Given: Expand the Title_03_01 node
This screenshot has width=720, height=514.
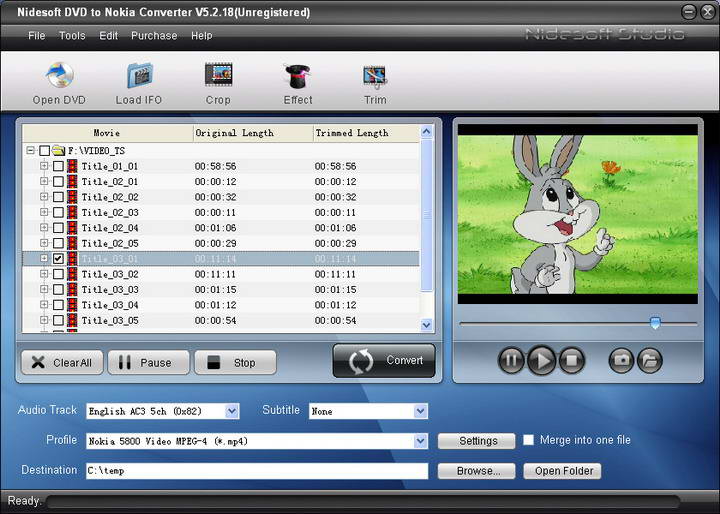Looking at the screenshot, I should tap(44, 258).
